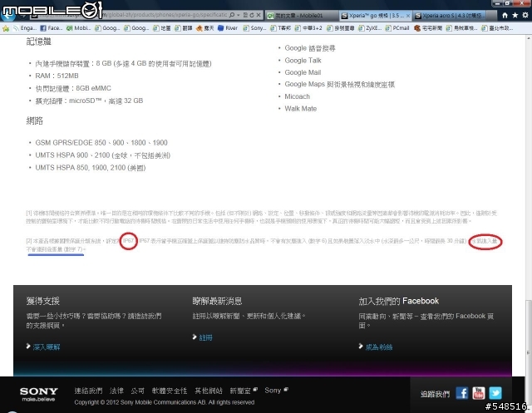Click the 加入我們的 Facebook heading
This screenshot has height=413, width=532.
pyautogui.click(x=399, y=301)
